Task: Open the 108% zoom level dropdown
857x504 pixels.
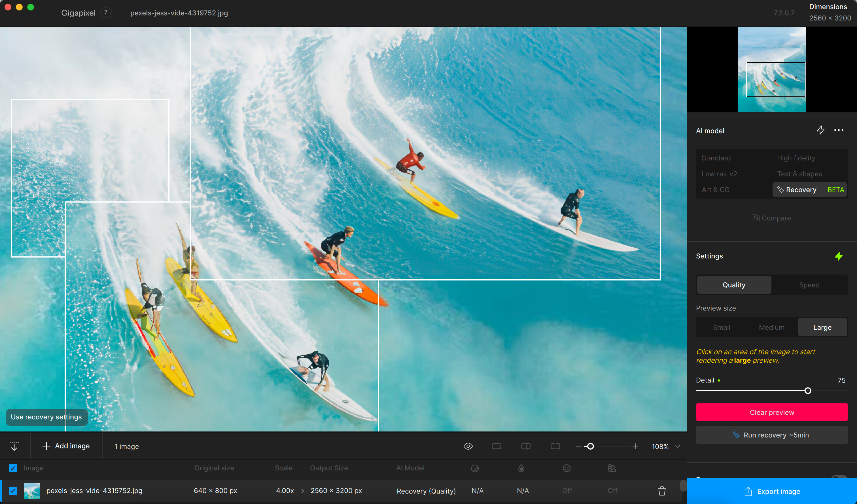Action: pos(666,446)
